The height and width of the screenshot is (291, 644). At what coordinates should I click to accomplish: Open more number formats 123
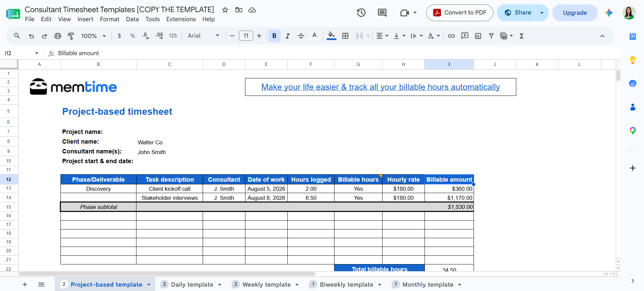173,36
